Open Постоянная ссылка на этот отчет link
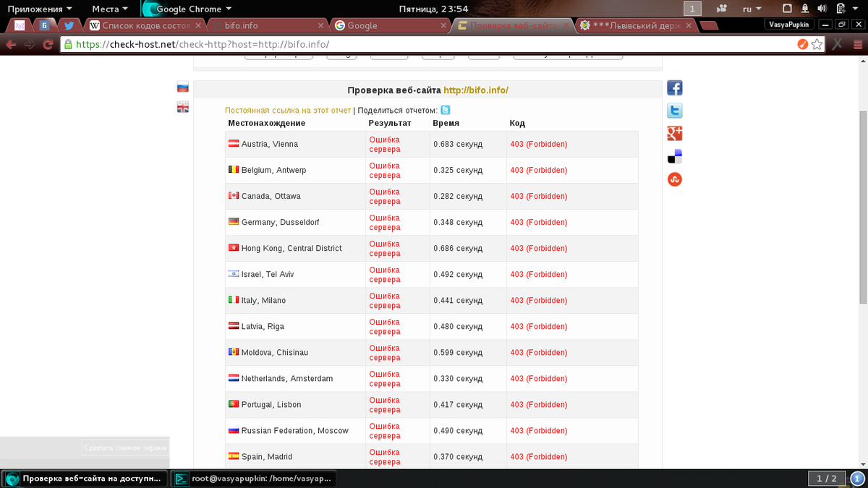 pos(288,111)
